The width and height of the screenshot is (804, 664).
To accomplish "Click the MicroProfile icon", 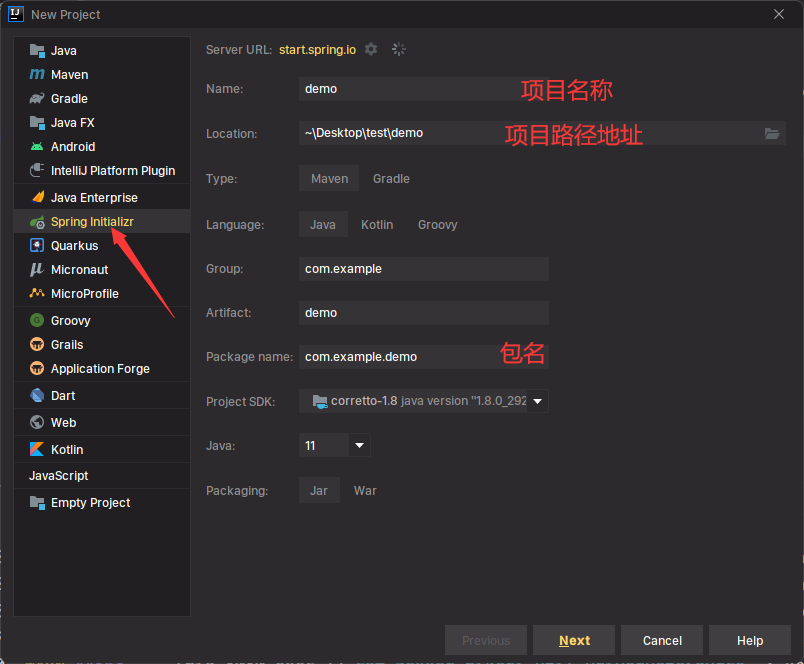I will pos(37,293).
